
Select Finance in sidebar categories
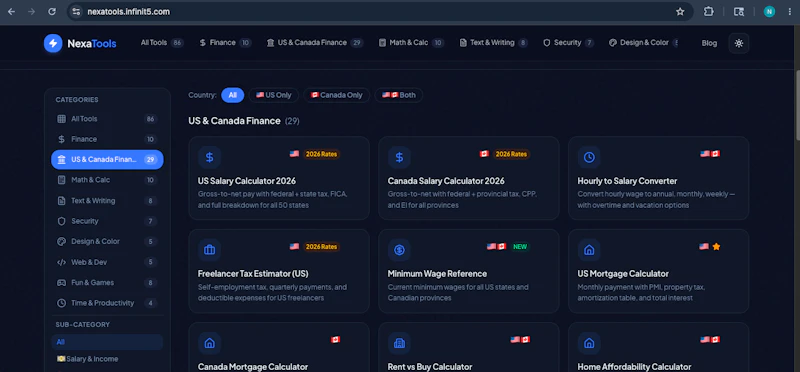[x=107, y=139]
